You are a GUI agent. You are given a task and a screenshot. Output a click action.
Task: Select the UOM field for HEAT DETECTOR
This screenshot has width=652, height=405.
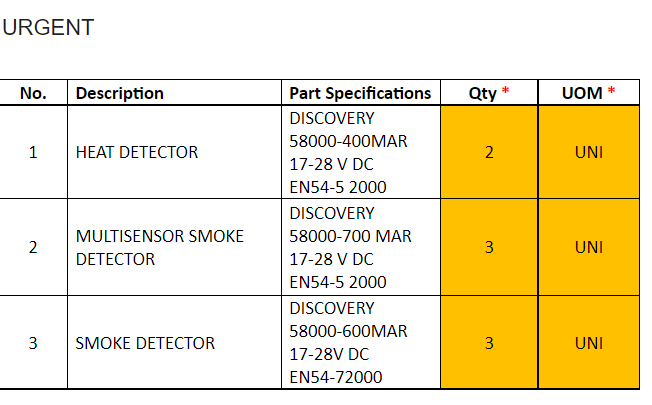(589, 152)
